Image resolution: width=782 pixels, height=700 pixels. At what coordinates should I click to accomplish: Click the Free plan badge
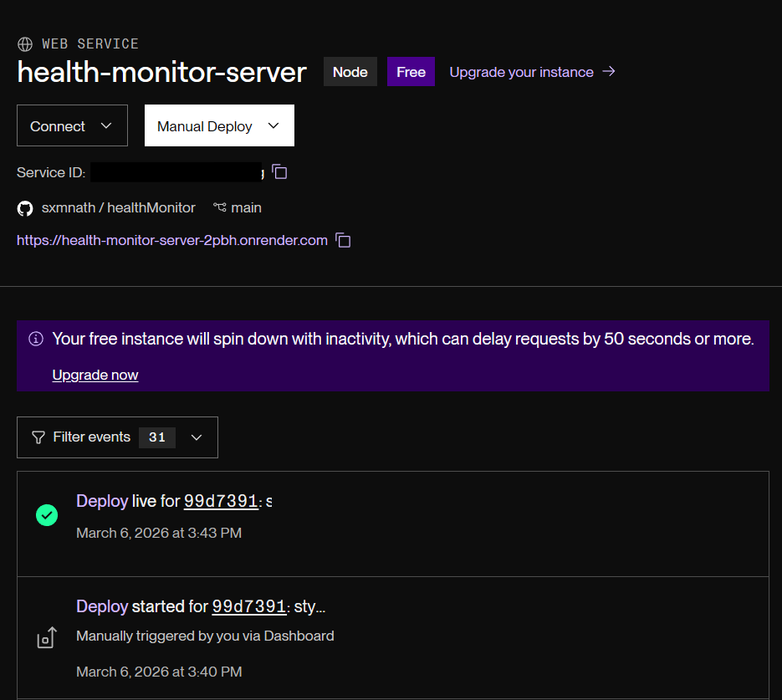pos(411,72)
